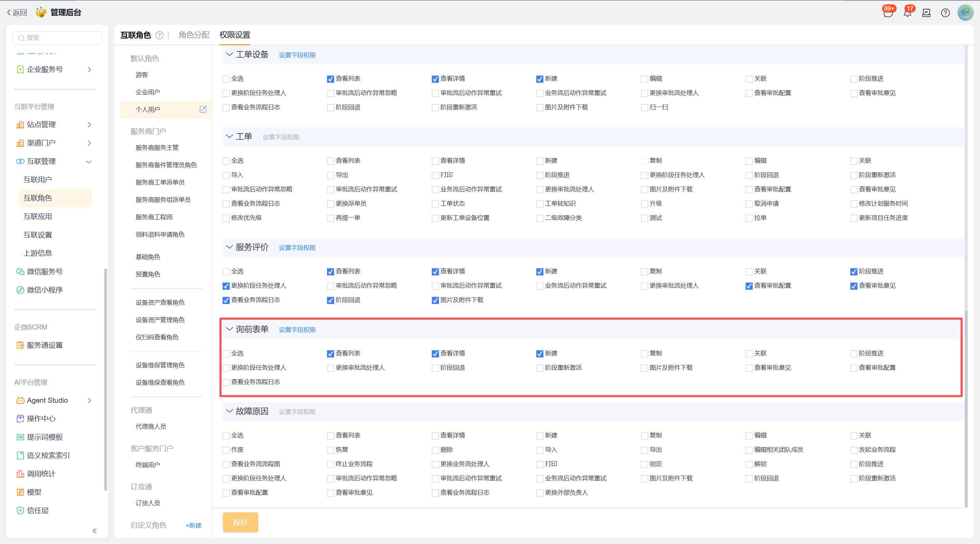
Task: Enable 导出 permission under 工单
Action: pyautogui.click(x=330, y=175)
